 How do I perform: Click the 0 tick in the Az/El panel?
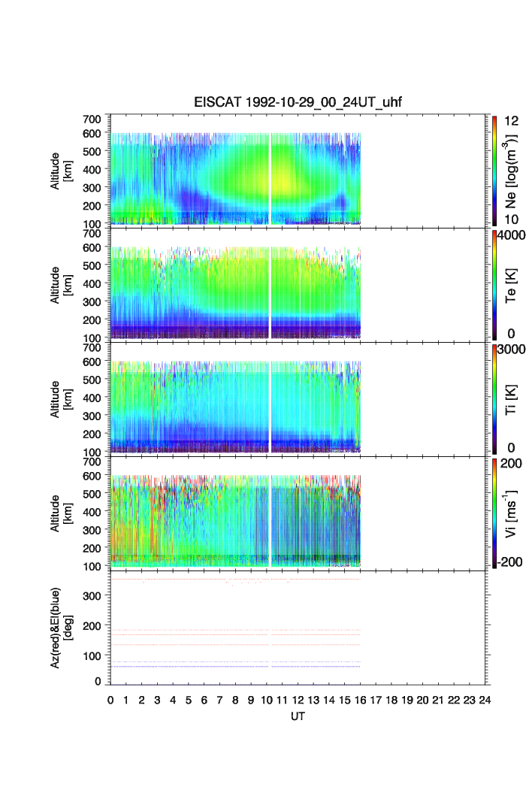pos(98,681)
